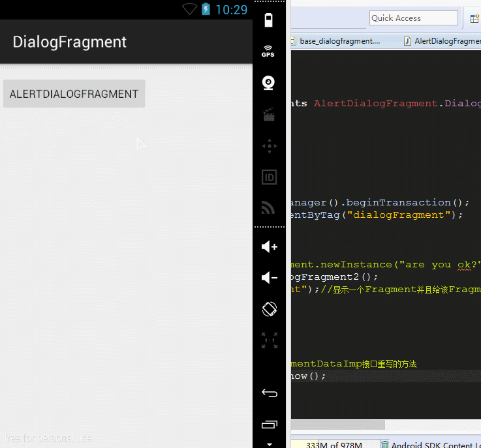481x448 pixels.
Task: Open the perspective icon next to Quick Access
Action: (x=474, y=19)
